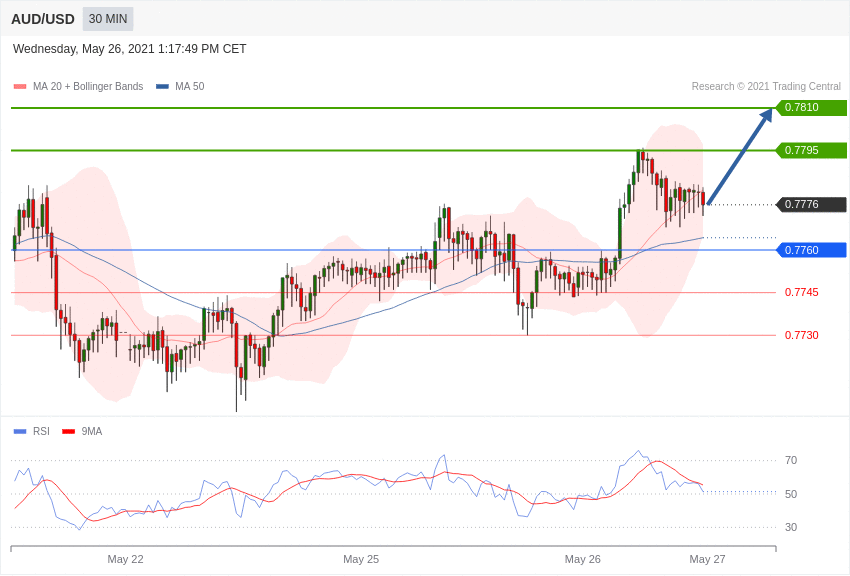The height and width of the screenshot is (576, 850).
Task: Click the RSI legend label
Action: coord(41,432)
